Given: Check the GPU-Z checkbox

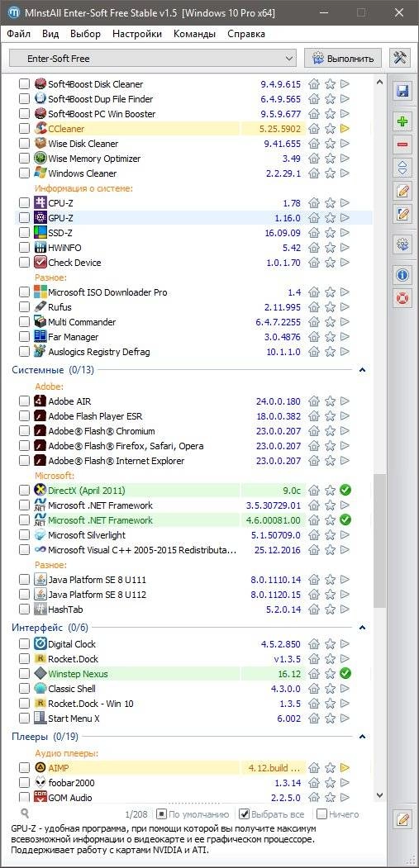Looking at the screenshot, I should point(24,218).
